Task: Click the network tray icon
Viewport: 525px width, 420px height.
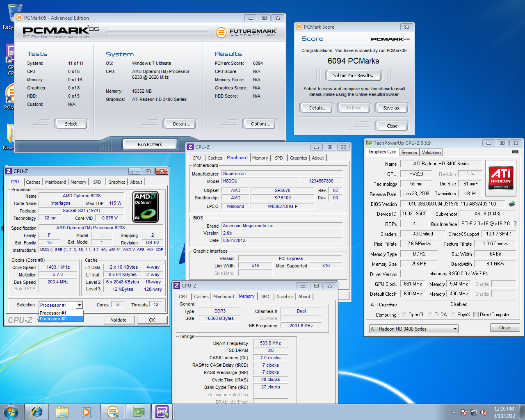Action: coord(474,412)
